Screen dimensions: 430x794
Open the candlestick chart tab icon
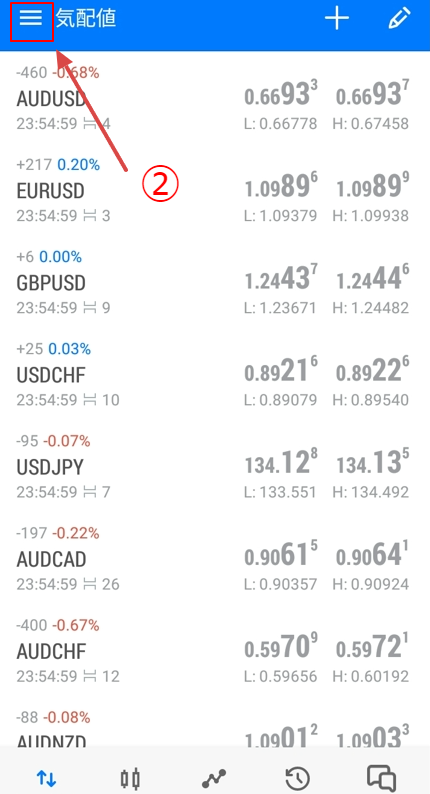130,778
